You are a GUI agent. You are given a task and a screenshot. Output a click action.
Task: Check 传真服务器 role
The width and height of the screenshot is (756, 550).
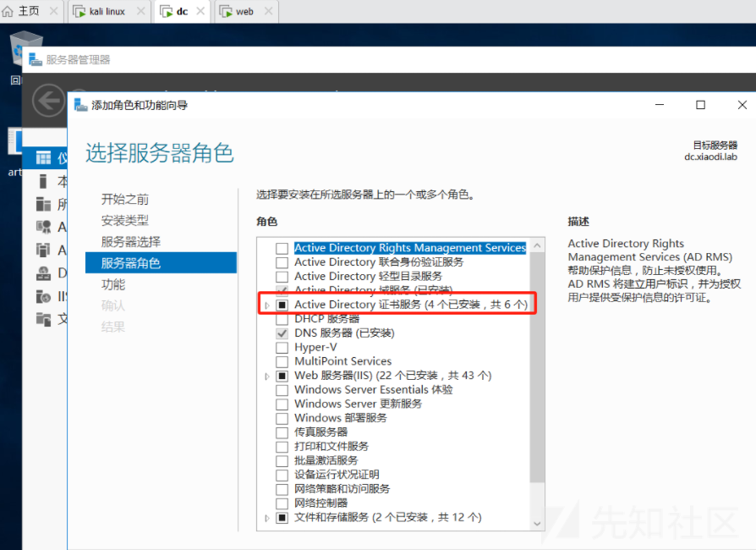click(282, 432)
